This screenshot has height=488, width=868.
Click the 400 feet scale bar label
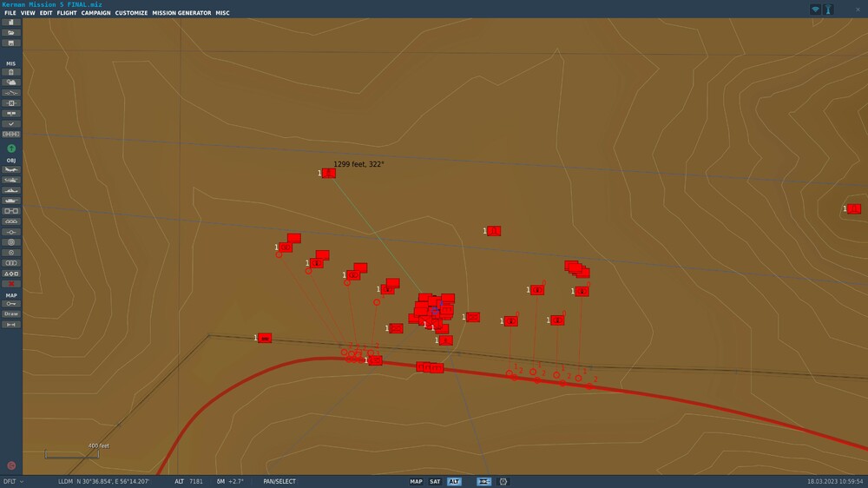tap(99, 446)
